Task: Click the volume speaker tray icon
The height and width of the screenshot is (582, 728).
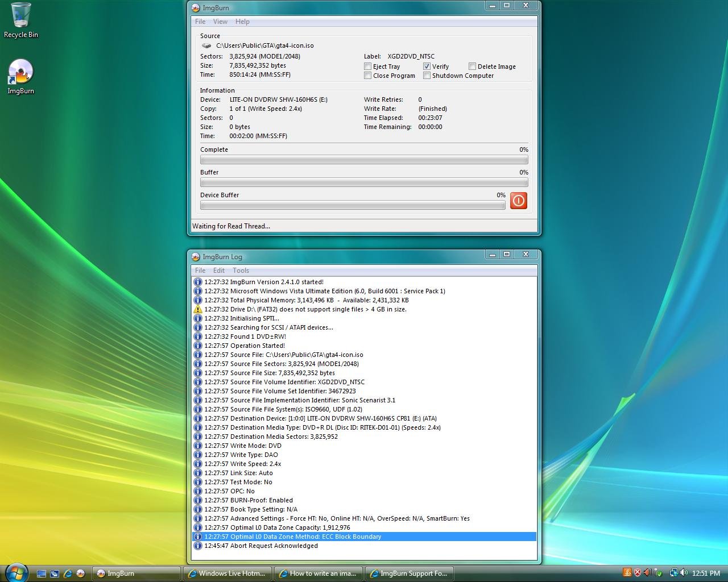Action: [x=684, y=573]
